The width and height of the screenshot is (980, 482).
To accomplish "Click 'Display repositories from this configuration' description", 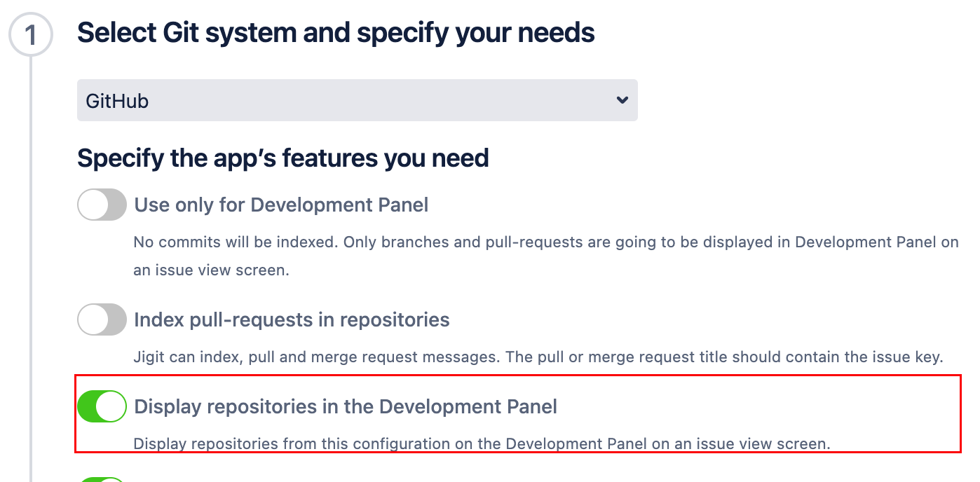I will [482, 443].
